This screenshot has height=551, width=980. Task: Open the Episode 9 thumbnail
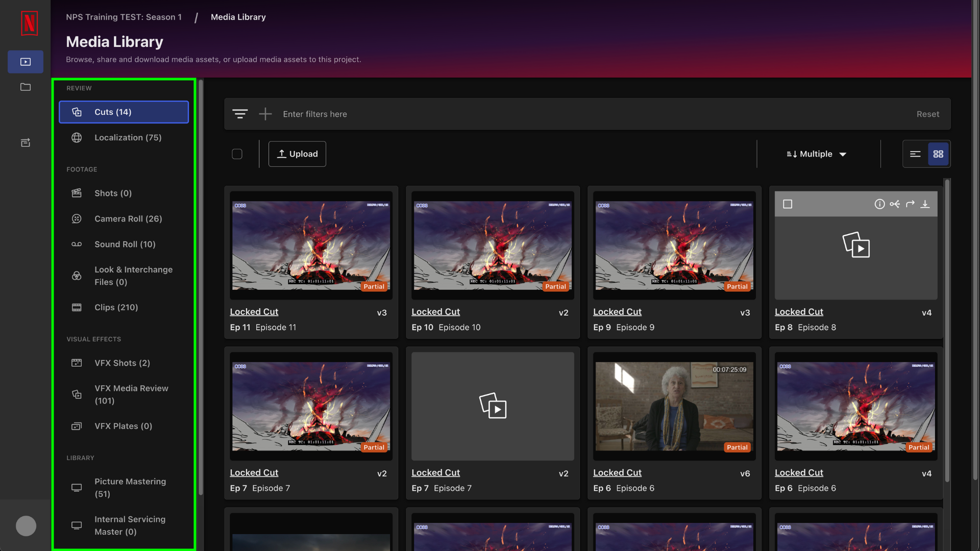674,245
